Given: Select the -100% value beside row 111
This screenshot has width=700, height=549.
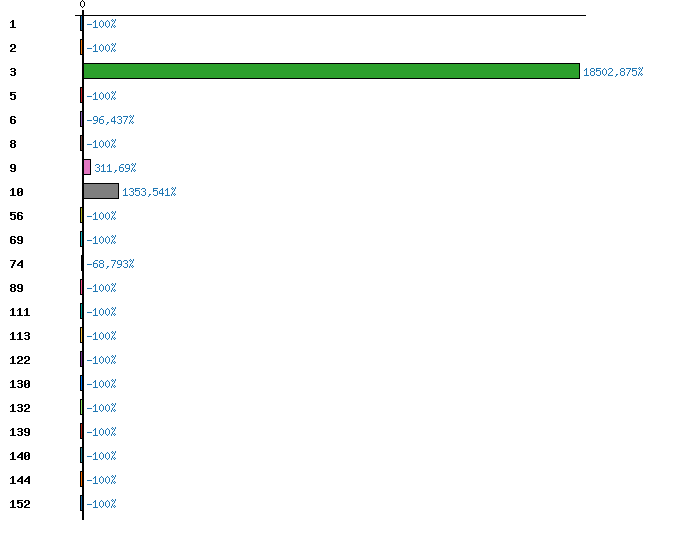Looking at the screenshot, I should click(x=101, y=312).
